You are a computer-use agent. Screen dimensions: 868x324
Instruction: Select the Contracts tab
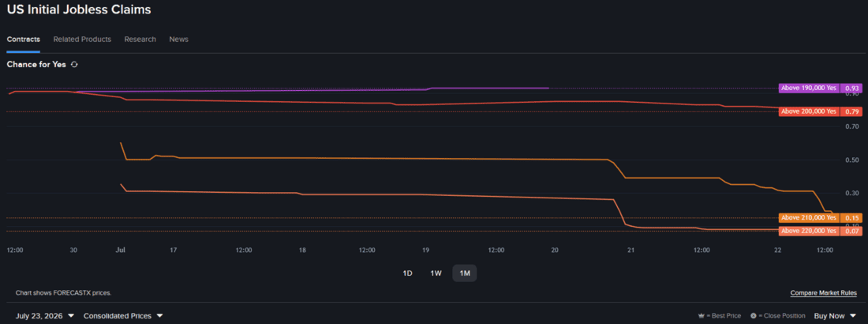point(23,40)
